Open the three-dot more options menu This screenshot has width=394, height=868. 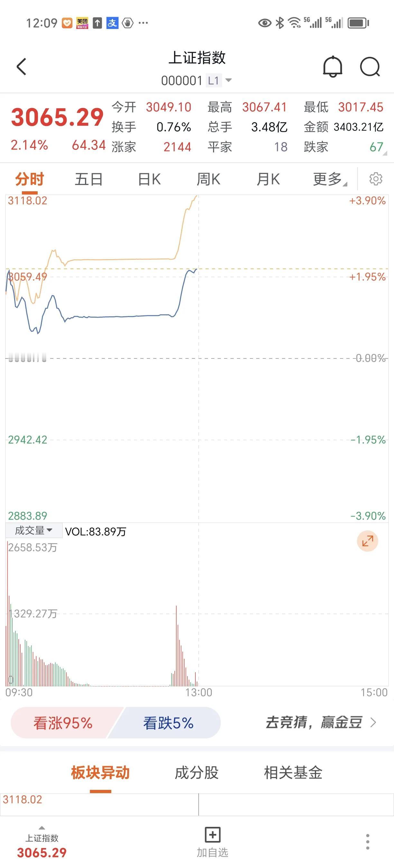[368, 841]
